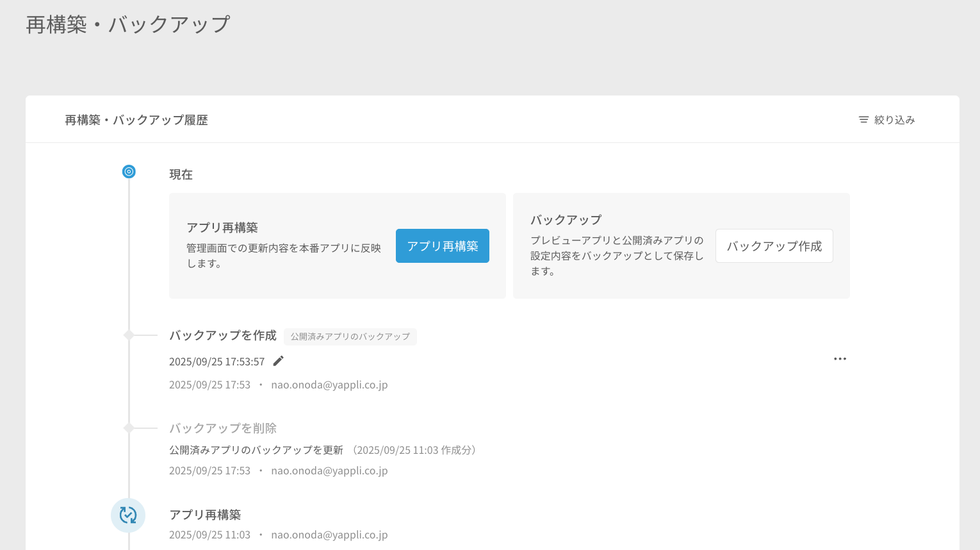Click backup name 2025/09/25 17:53:57
This screenshot has height=550, width=980.
click(x=216, y=362)
